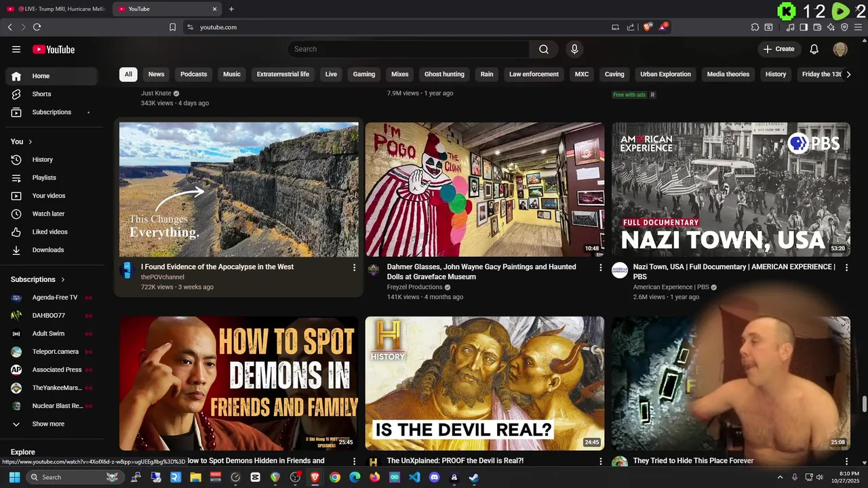
Task: Bookmark this page icon
Action: coord(172,27)
